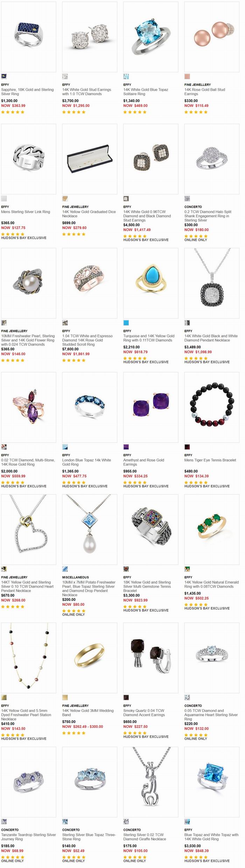Screen dimensions: 245x868
Task: Choose the turquoise swatch under Turquoise Gold Ring
Action: point(126,322)
